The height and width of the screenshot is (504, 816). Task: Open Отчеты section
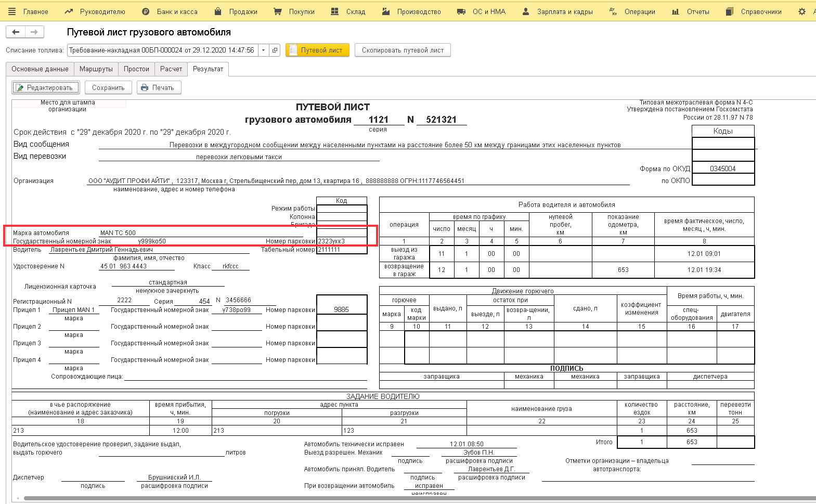click(x=691, y=11)
